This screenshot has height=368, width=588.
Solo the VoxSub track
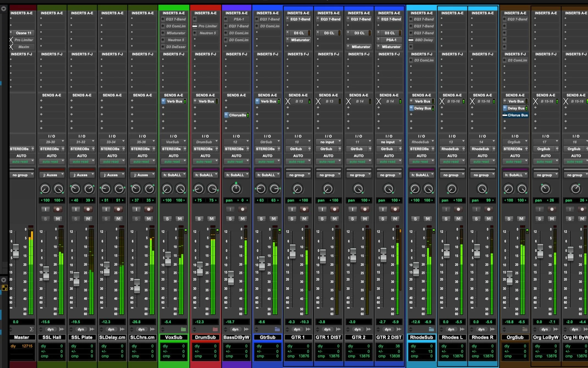pyautogui.click(x=167, y=219)
